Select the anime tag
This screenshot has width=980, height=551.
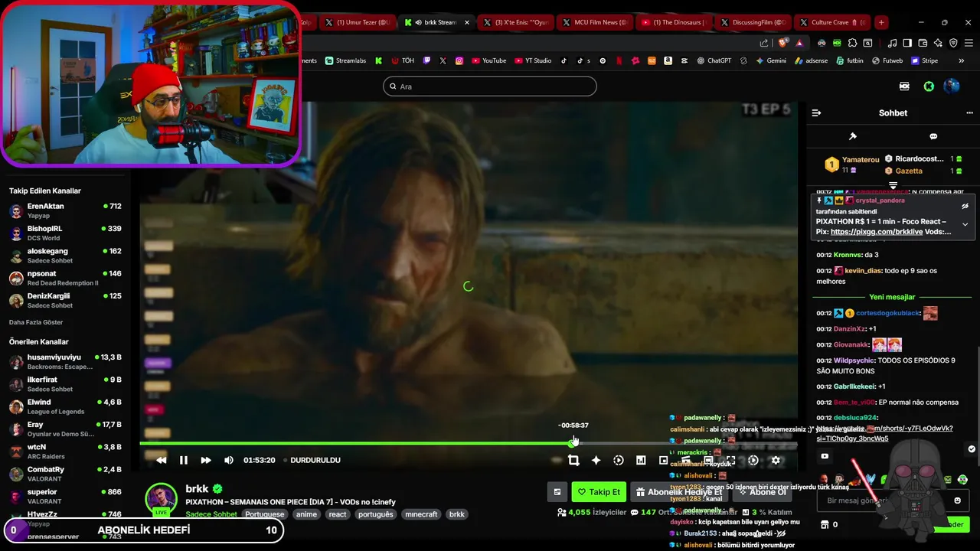click(x=306, y=514)
